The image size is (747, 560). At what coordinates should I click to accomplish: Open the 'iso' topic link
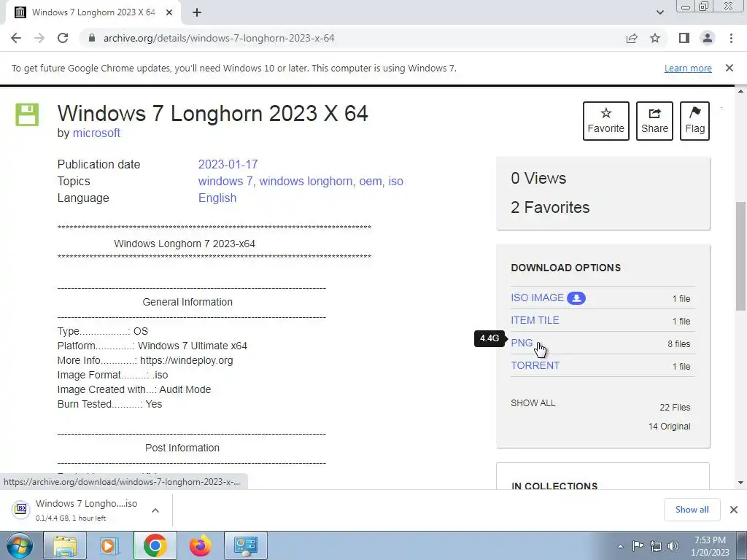(396, 182)
